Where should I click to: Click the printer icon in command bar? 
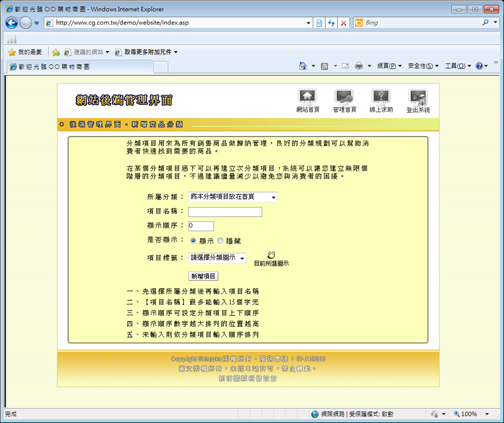[359, 66]
